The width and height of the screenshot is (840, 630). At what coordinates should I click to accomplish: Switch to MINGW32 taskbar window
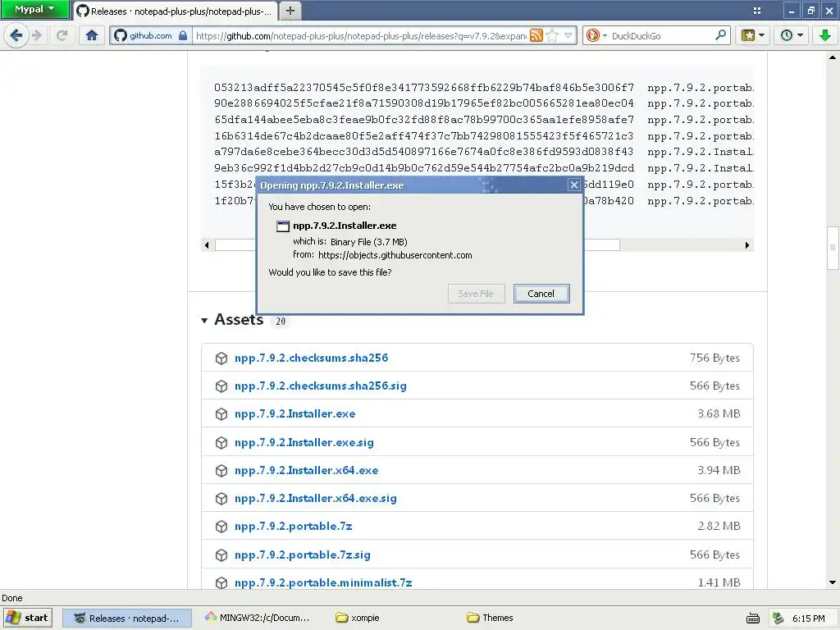(257, 618)
